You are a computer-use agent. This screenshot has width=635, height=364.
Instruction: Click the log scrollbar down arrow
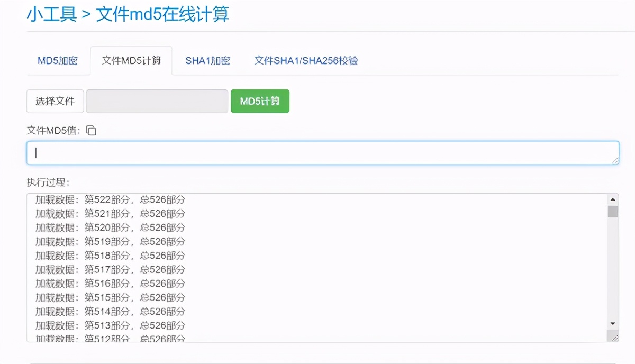613,323
